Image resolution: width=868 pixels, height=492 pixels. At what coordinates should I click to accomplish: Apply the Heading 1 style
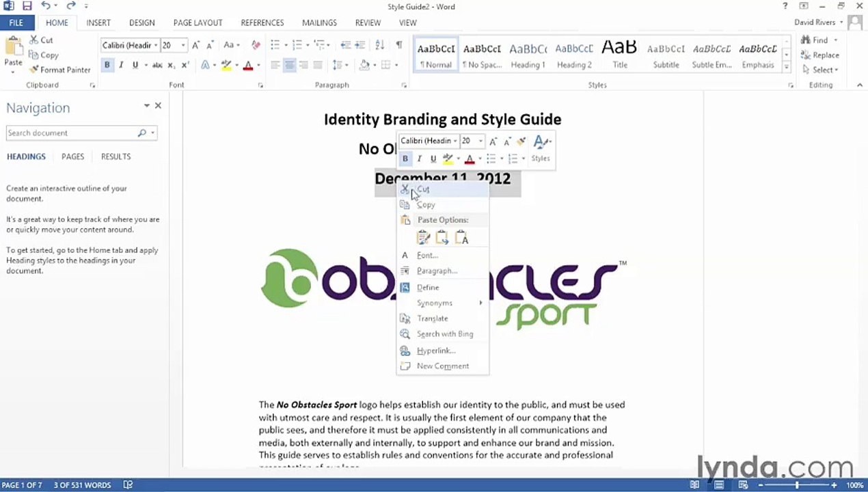coord(528,55)
